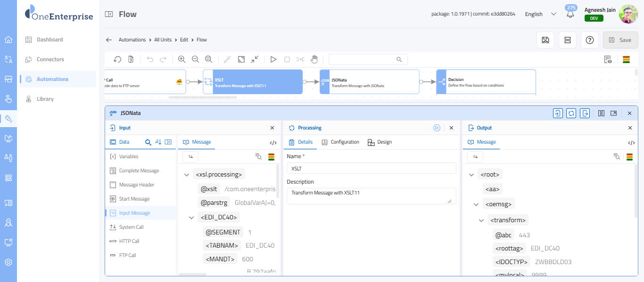644x282 pixels.
Task: Collapse the xsl.processing tree node
Action: click(x=187, y=175)
